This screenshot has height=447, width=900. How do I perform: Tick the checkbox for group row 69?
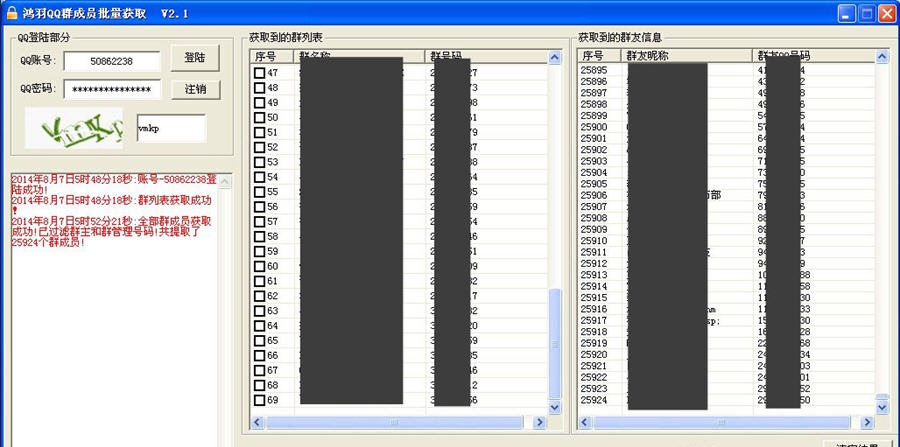pos(259,400)
